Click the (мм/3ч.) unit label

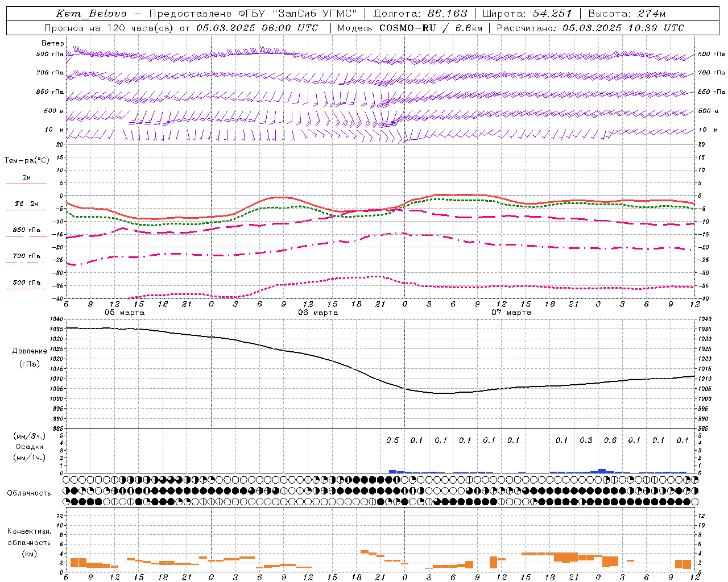pos(30,436)
